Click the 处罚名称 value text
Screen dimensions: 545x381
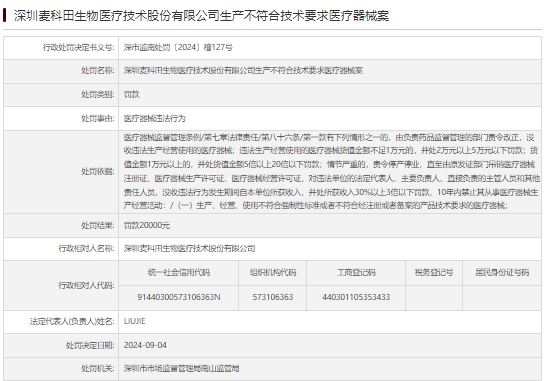[x=243, y=71]
